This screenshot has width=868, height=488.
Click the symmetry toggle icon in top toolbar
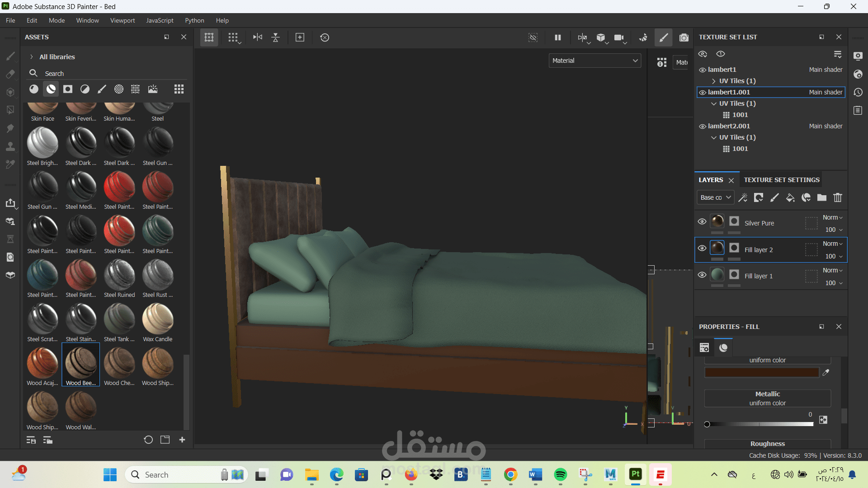click(x=257, y=38)
